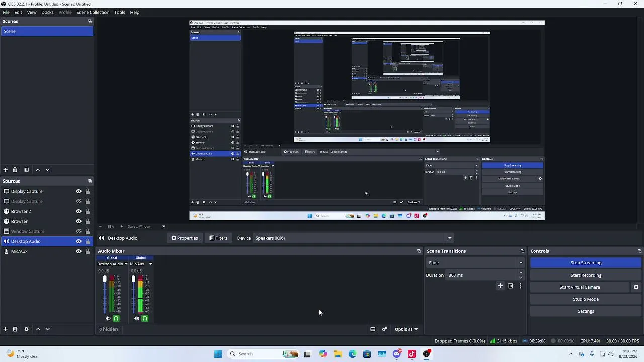Open the View menu

pos(32,12)
